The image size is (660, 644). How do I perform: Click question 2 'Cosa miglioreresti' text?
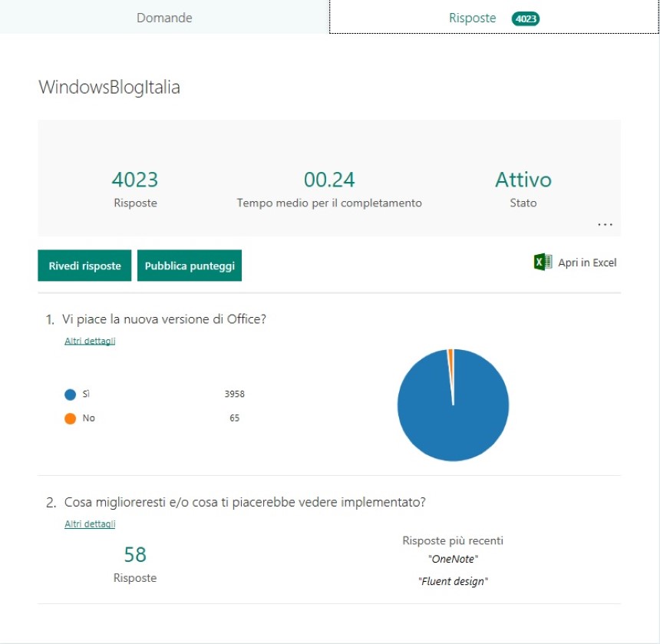[245, 502]
